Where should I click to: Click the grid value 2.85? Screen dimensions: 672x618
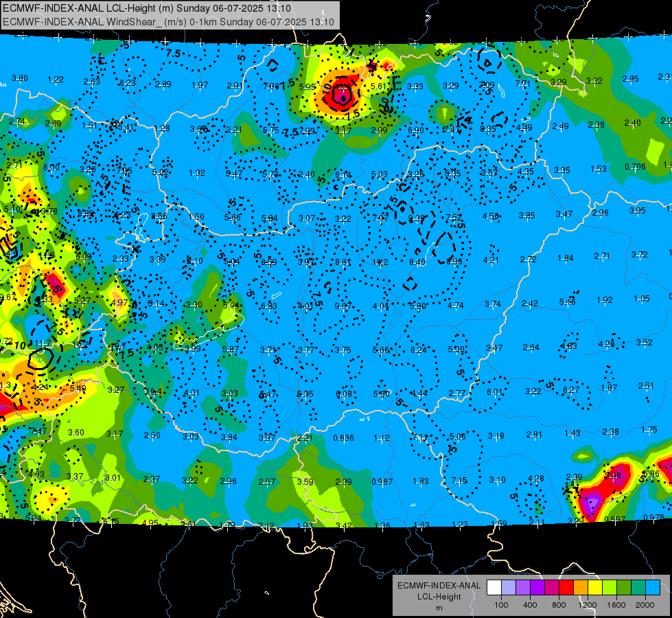pyautogui.click(x=630, y=78)
